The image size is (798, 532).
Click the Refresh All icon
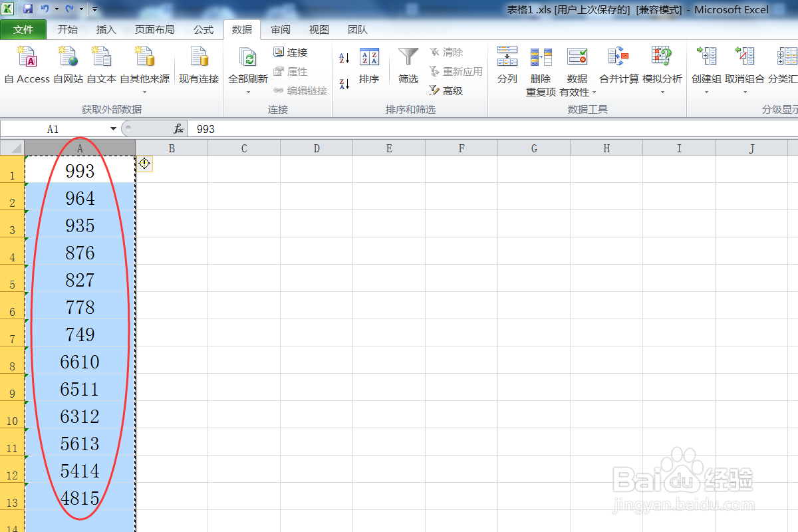[x=248, y=57]
